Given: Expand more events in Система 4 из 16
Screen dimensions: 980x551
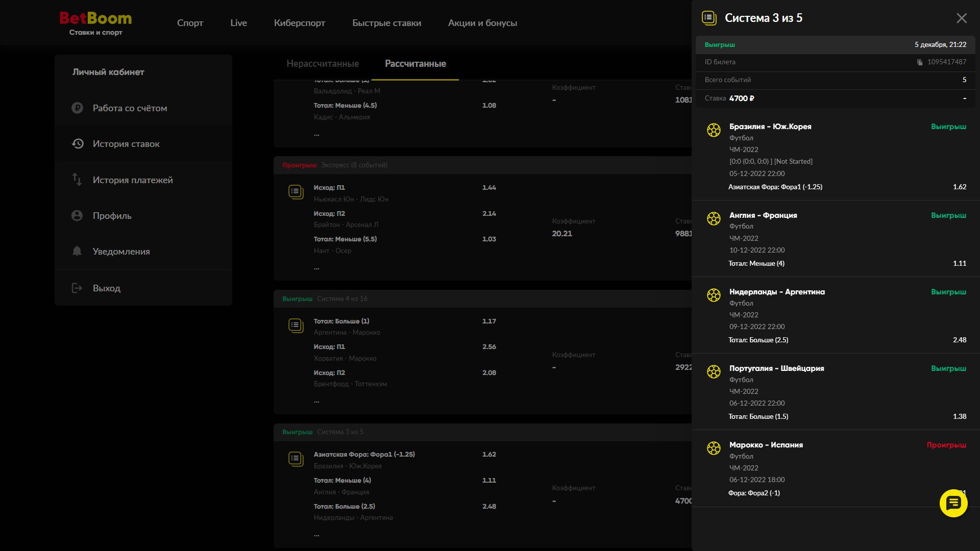Looking at the screenshot, I should [316, 401].
